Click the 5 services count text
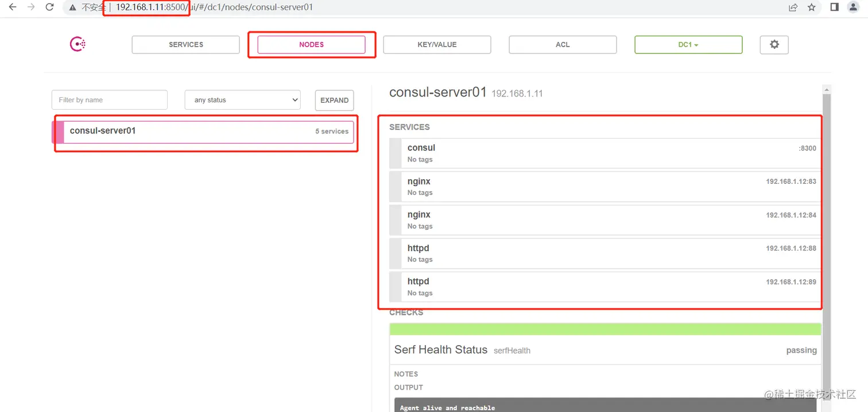Image resolution: width=868 pixels, height=412 pixels. (332, 131)
